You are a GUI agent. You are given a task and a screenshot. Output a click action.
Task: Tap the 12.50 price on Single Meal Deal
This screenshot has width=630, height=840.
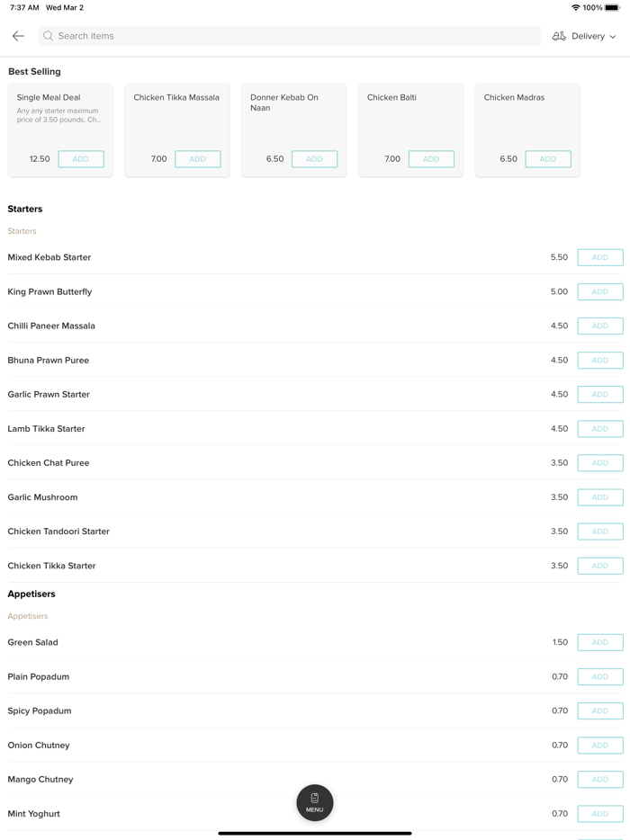pos(40,159)
